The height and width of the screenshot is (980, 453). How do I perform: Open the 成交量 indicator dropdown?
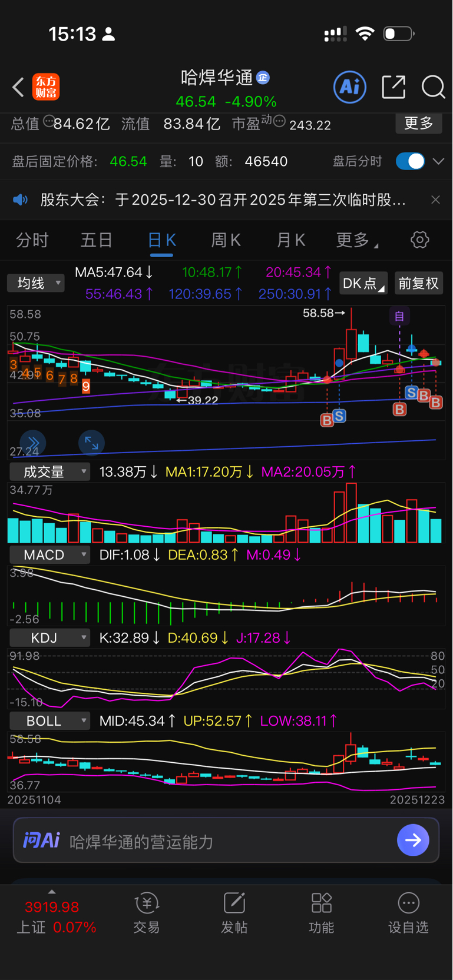click(50, 471)
